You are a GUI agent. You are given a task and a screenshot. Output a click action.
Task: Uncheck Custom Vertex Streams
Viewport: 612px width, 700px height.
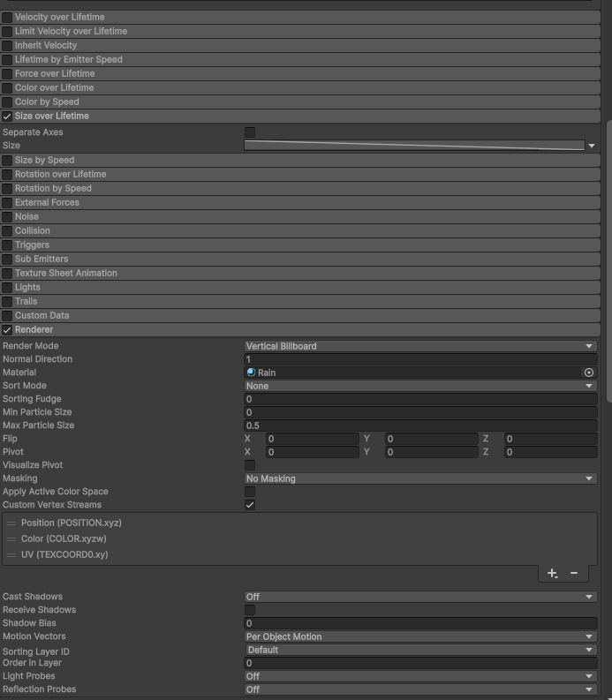250,505
